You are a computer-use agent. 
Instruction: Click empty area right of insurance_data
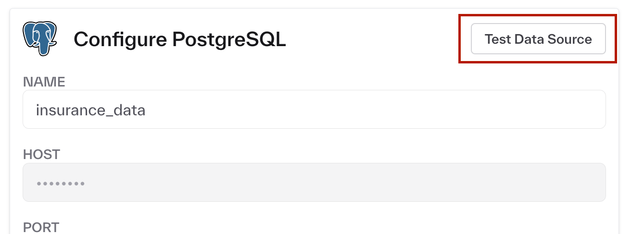point(375,111)
